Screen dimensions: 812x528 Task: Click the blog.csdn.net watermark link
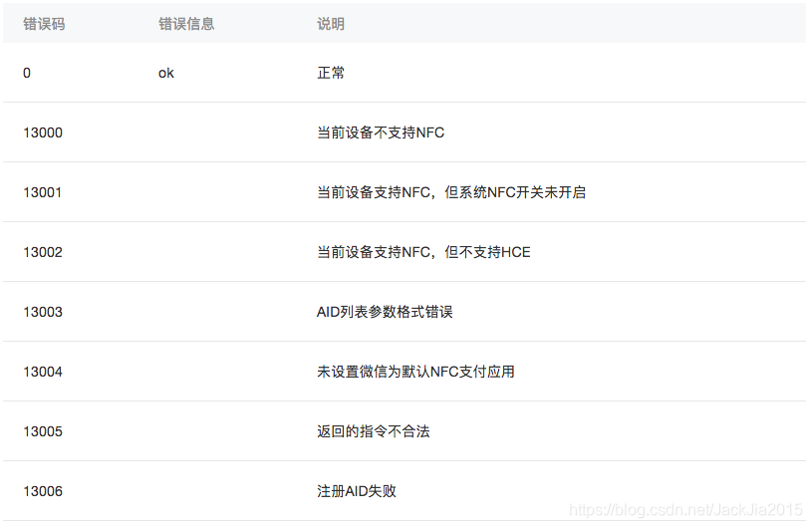coord(685,510)
